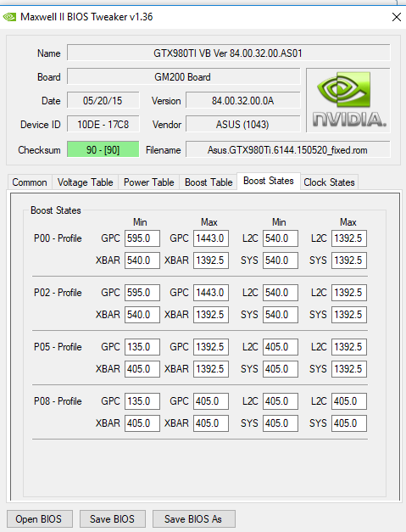Viewport: 406px width, 532px height.
Task: Click the Device ID label text
Action: pos(41,125)
